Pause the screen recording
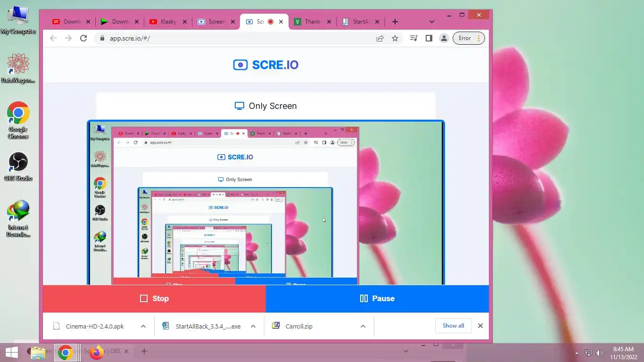 pyautogui.click(x=377, y=298)
